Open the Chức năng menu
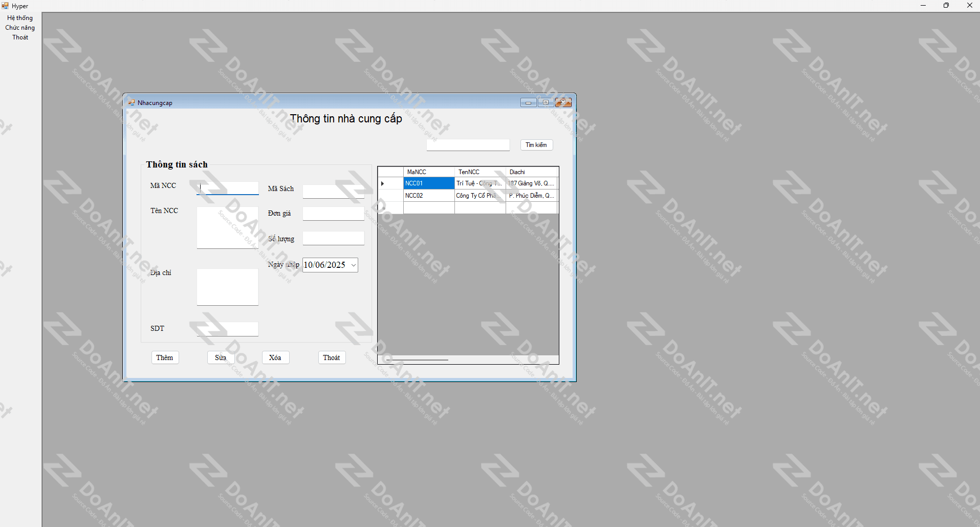The width and height of the screenshot is (980, 527). tap(20, 28)
